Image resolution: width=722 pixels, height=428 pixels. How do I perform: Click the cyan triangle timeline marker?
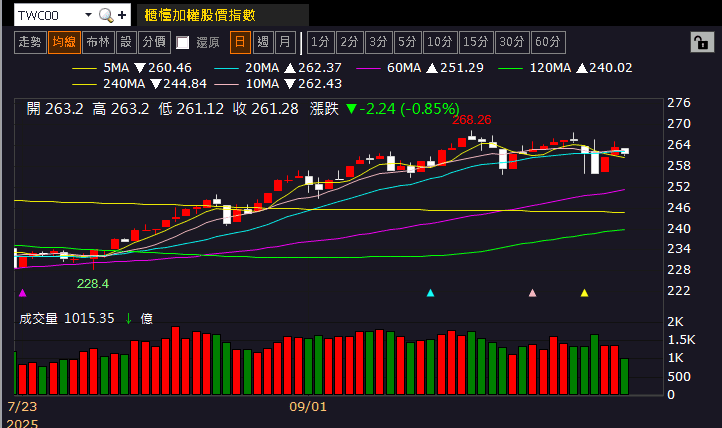(431, 293)
